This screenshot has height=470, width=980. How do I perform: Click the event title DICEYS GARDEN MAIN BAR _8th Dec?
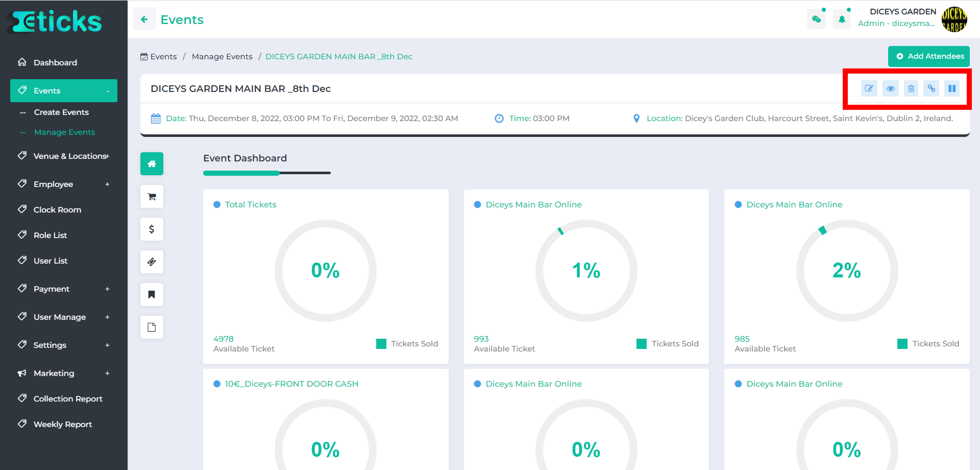point(240,89)
